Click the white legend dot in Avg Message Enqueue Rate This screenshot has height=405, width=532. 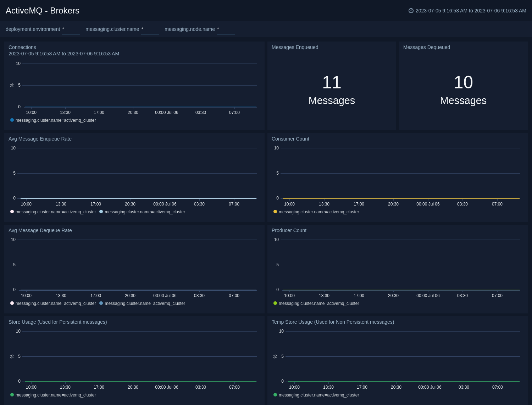(12, 212)
